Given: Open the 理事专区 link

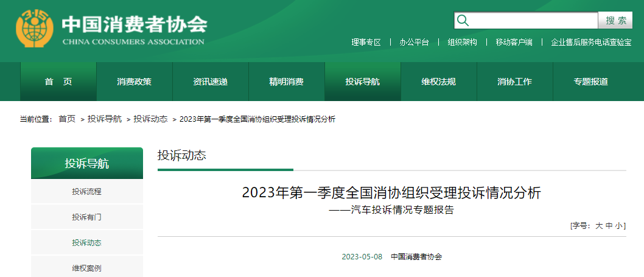Looking at the screenshot, I should [x=366, y=42].
